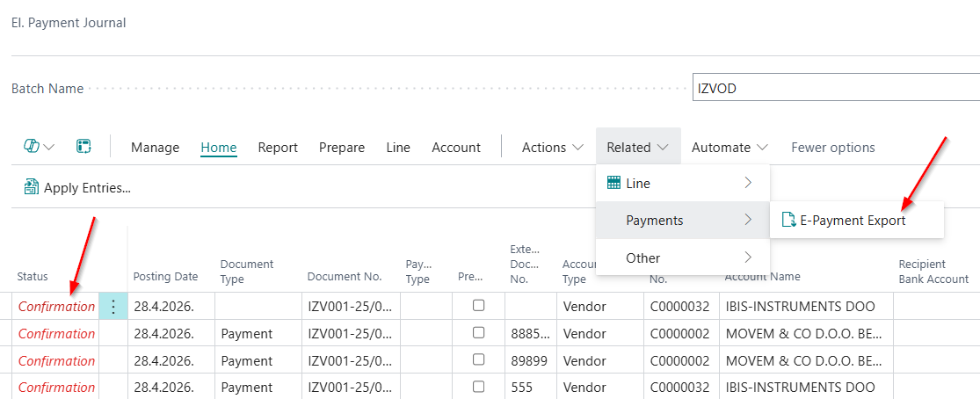
Task: Open the Account tab
Action: (456, 148)
